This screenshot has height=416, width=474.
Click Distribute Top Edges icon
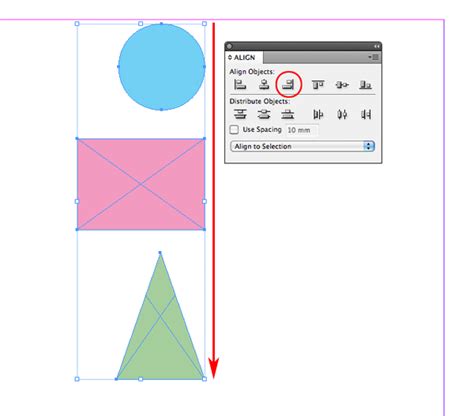(x=240, y=114)
